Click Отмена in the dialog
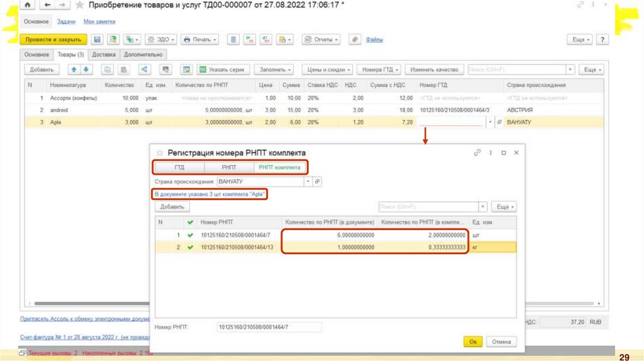The width and height of the screenshot is (644, 361). [501, 342]
